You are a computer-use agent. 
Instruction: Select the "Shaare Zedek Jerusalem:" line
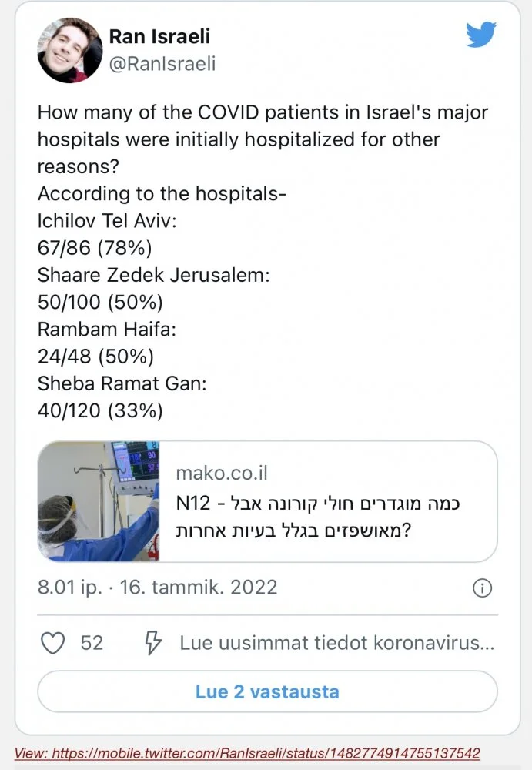[154, 275]
